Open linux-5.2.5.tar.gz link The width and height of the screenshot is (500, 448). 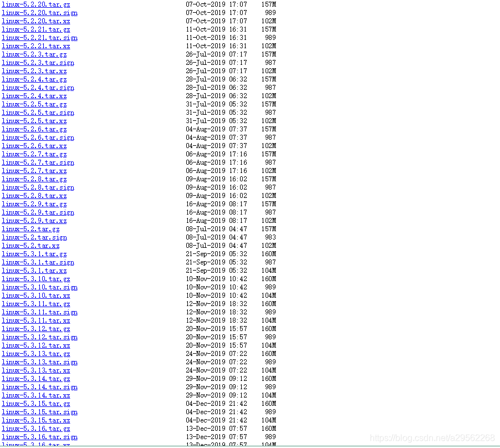[34, 104]
